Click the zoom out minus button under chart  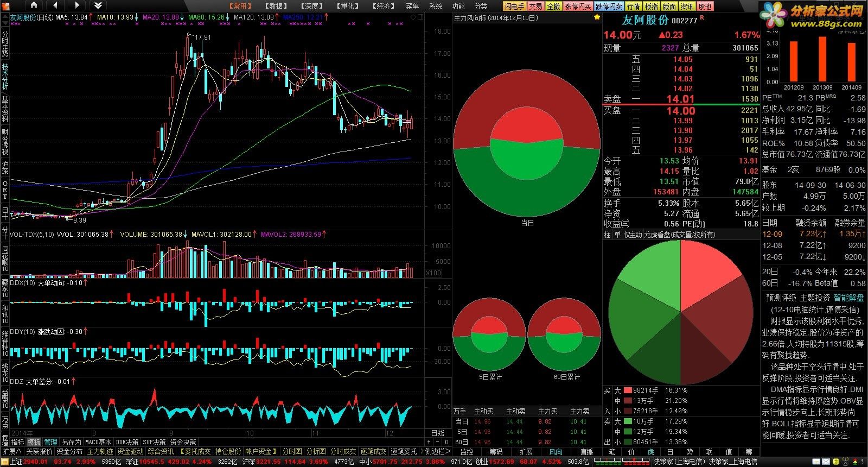pyautogui.click(x=438, y=442)
